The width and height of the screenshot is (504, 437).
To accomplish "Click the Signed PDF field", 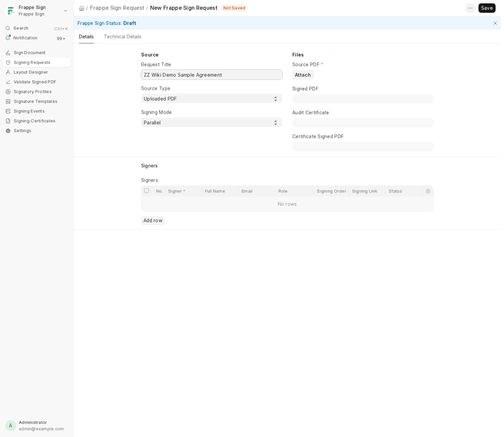I will [363, 99].
